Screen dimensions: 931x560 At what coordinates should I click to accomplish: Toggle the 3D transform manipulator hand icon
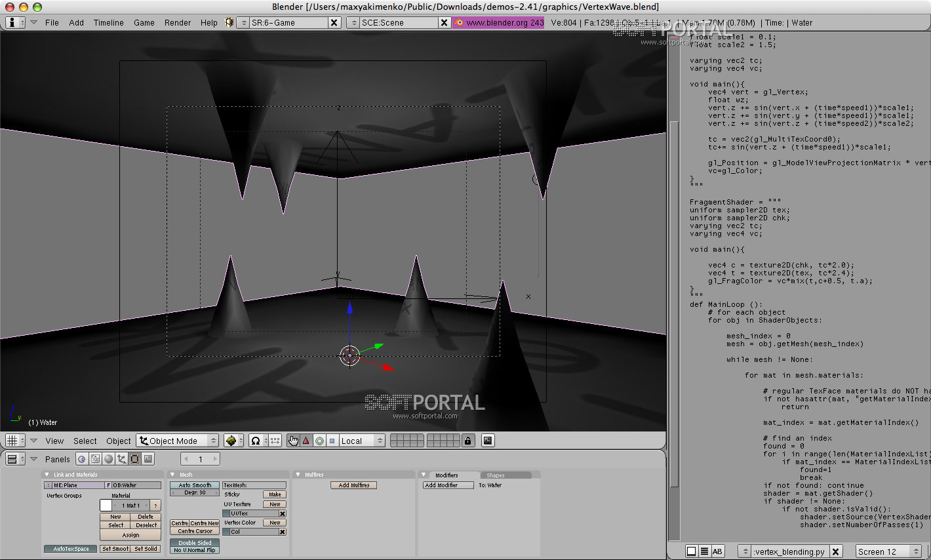click(293, 441)
